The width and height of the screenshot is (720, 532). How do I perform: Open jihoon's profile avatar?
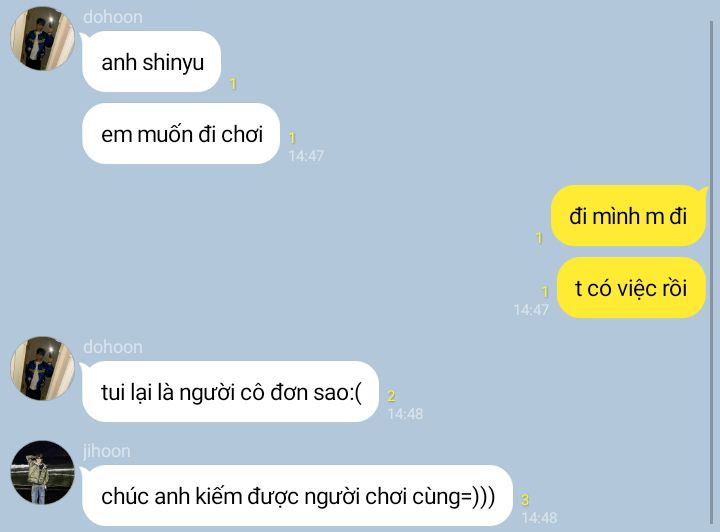[42, 472]
